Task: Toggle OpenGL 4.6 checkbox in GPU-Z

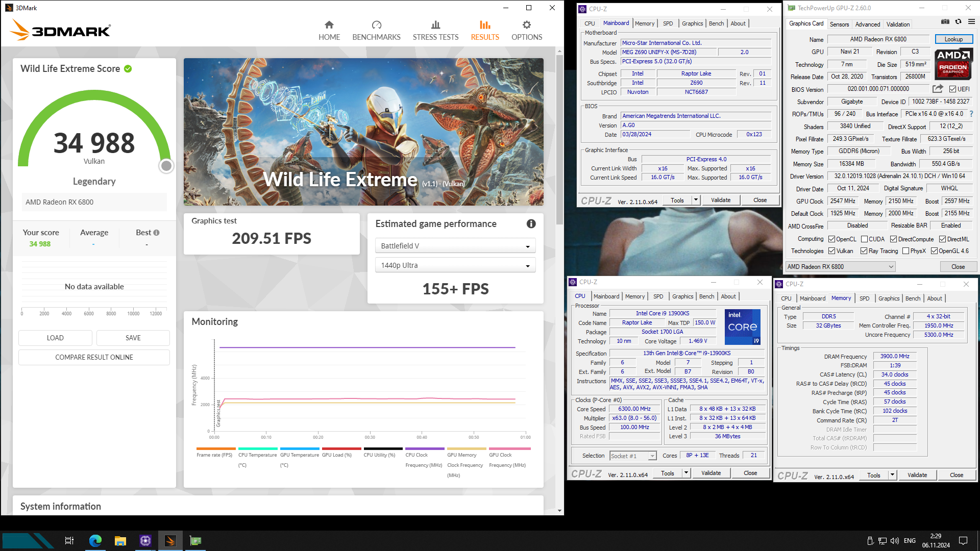Action: (x=934, y=251)
